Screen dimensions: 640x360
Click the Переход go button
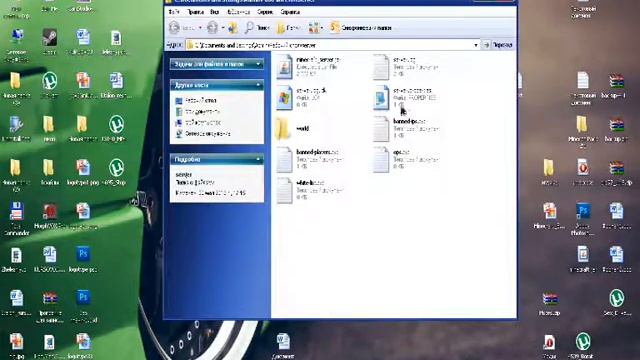coord(497,45)
